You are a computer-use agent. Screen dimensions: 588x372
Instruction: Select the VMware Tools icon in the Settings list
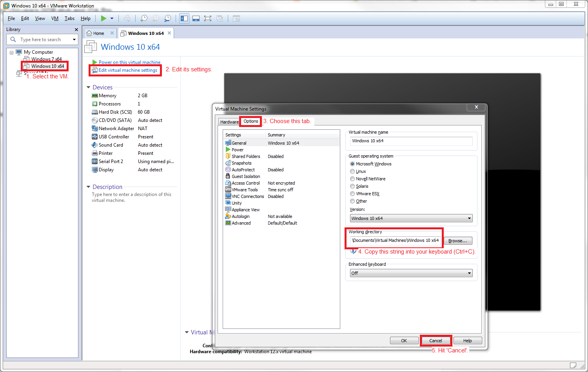(228, 190)
